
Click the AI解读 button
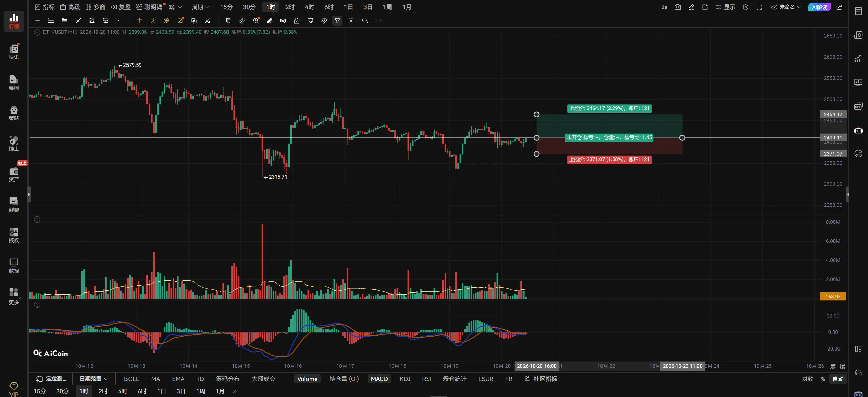tap(819, 7)
